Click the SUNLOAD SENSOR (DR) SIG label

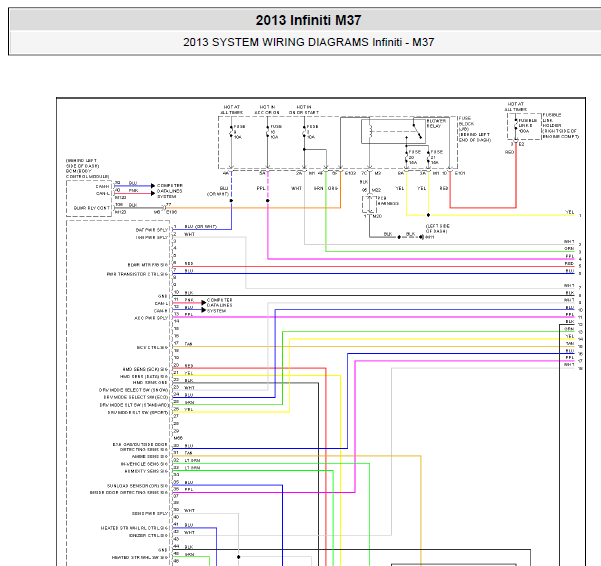[x=137, y=486]
